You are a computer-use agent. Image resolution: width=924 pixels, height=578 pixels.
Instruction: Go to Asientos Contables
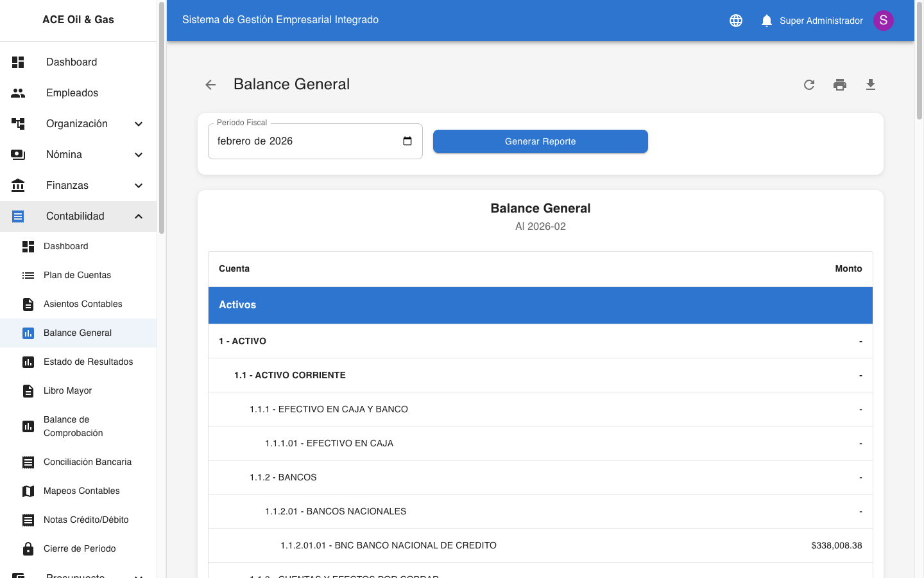tap(83, 304)
